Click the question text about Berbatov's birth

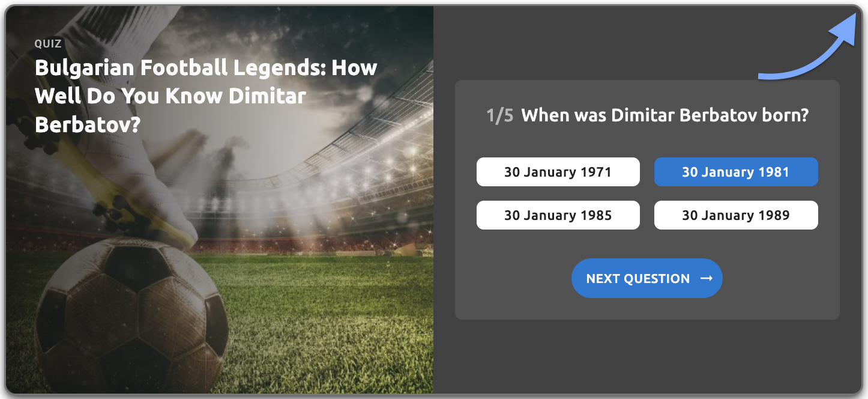point(665,115)
